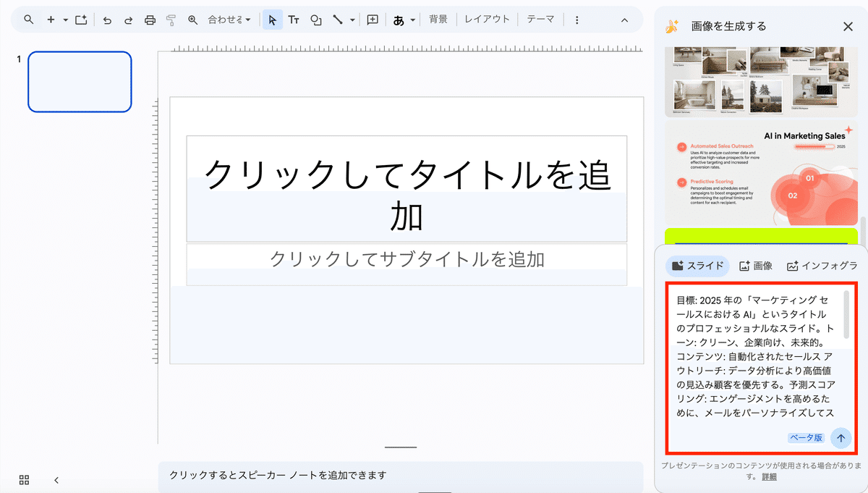This screenshot has height=493, width=868.
Task: Select the paint format roller icon
Action: click(x=171, y=20)
